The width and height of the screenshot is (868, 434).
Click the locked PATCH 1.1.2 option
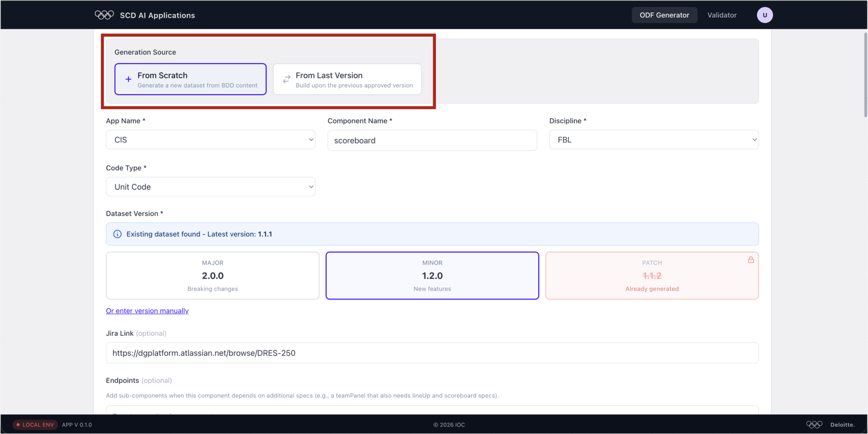pos(652,275)
